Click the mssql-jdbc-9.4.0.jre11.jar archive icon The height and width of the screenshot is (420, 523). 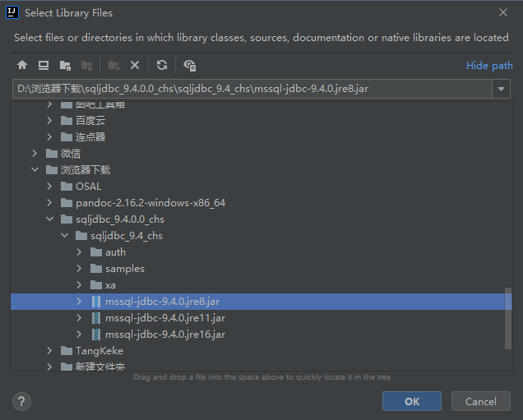(x=96, y=318)
